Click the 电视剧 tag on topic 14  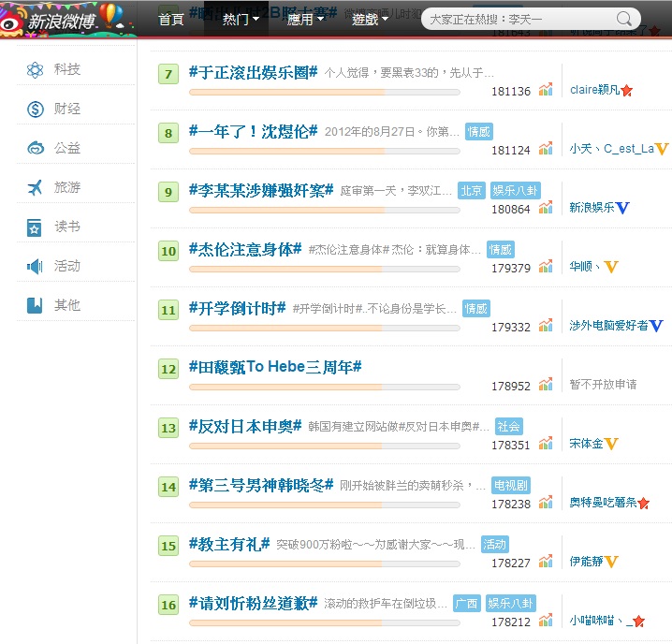point(511,486)
